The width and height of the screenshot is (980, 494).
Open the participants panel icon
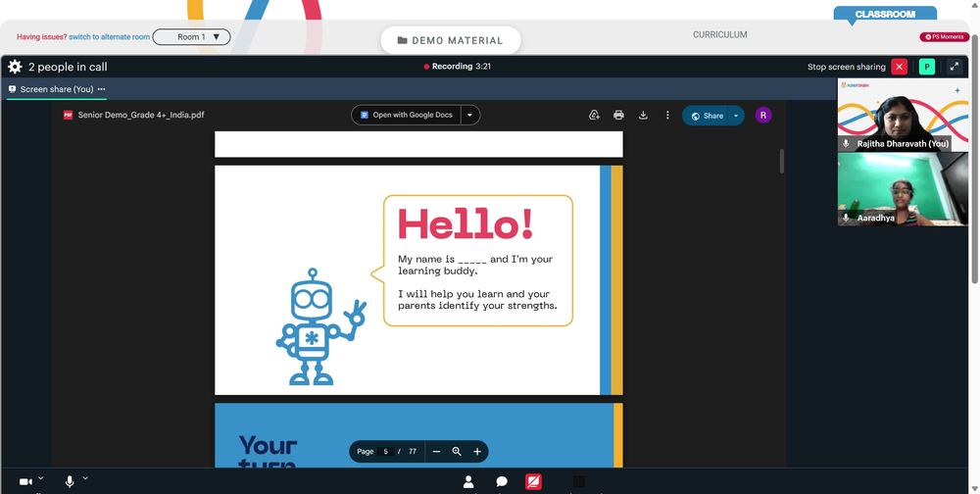tap(468, 481)
